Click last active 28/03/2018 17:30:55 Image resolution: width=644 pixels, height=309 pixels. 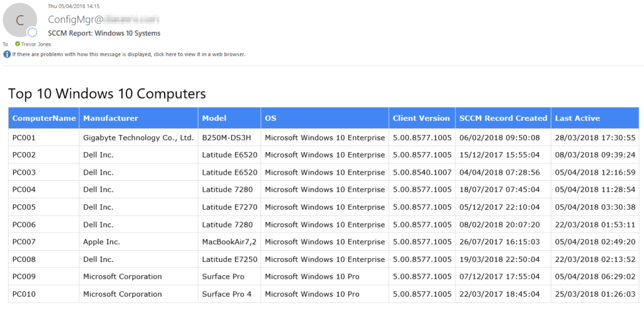[x=595, y=138]
